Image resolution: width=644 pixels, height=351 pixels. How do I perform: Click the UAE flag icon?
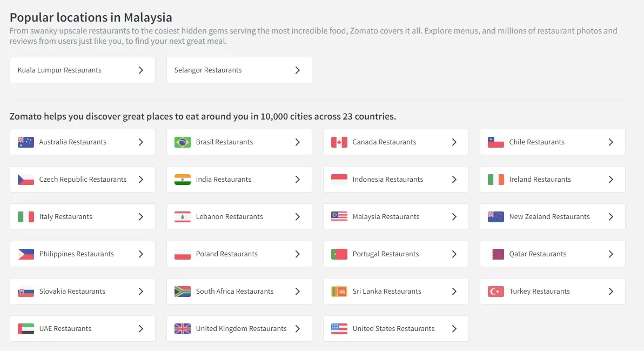pos(26,329)
